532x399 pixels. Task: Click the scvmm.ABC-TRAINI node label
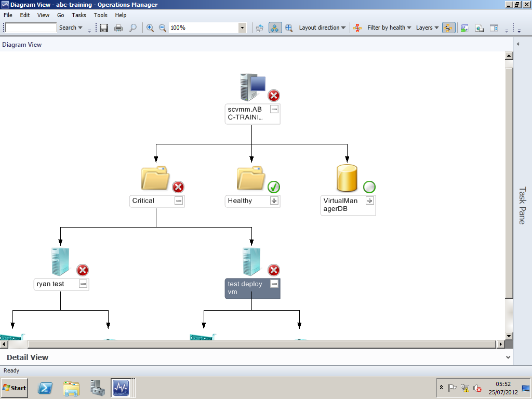click(x=245, y=113)
